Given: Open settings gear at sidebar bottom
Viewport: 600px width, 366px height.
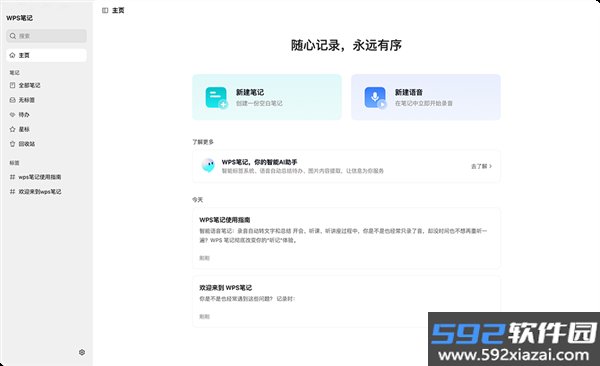Looking at the screenshot, I should (x=82, y=352).
